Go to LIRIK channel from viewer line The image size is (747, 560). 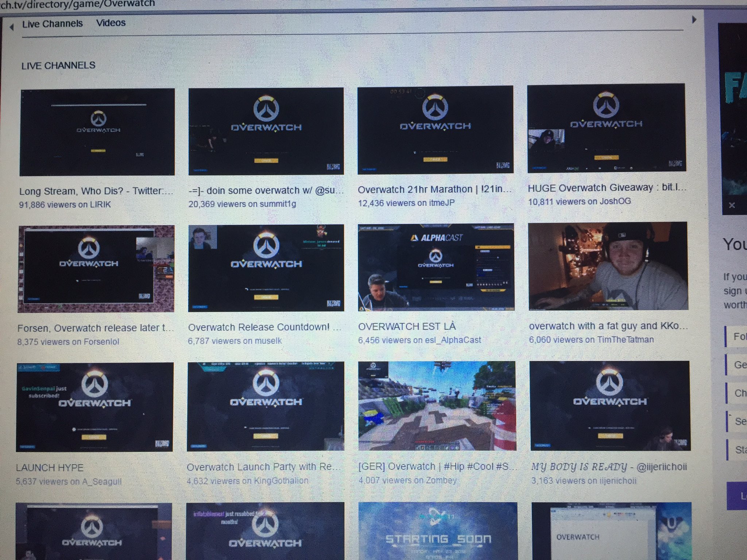[x=65, y=205]
